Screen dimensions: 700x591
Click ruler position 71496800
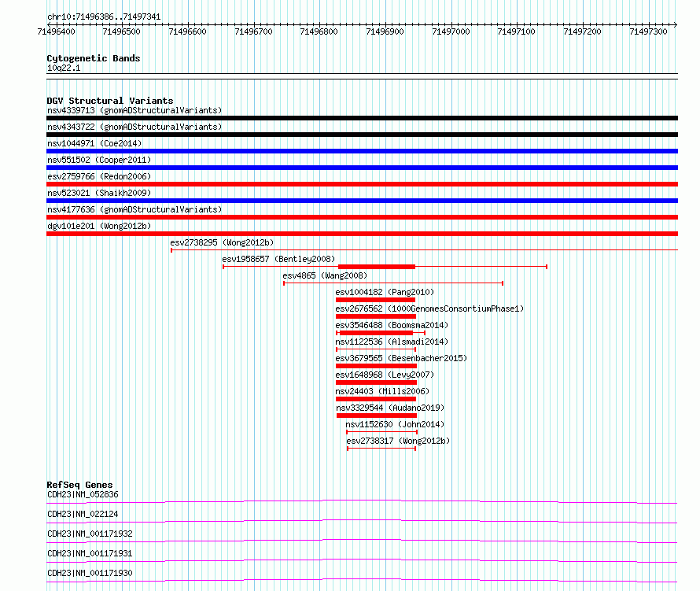[319, 31]
